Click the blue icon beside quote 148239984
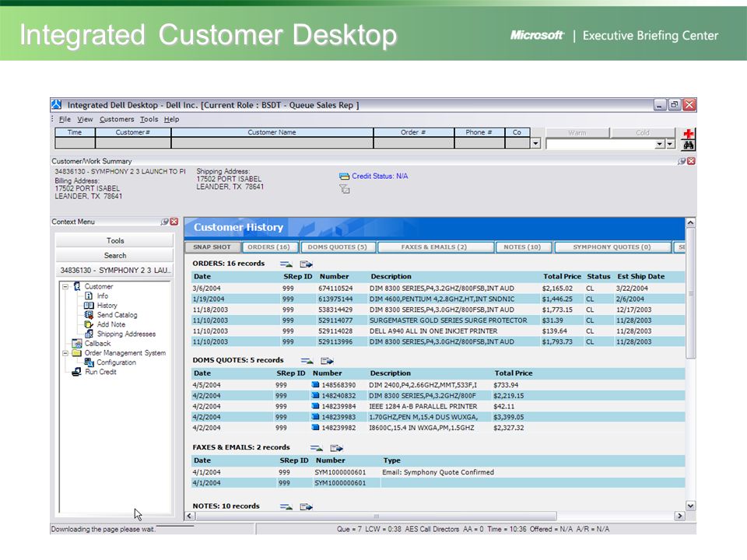The height and width of the screenshot is (560, 747). tap(315, 406)
